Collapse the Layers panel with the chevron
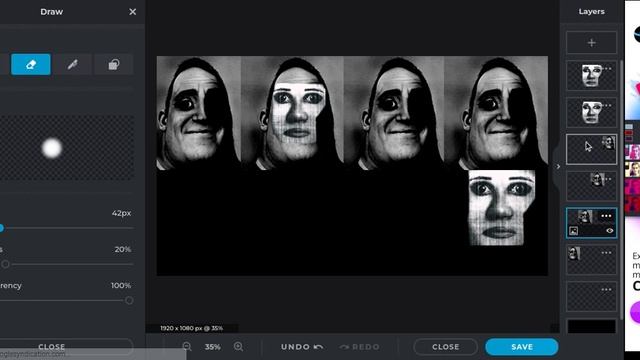This screenshot has width=640, height=360. tap(558, 167)
